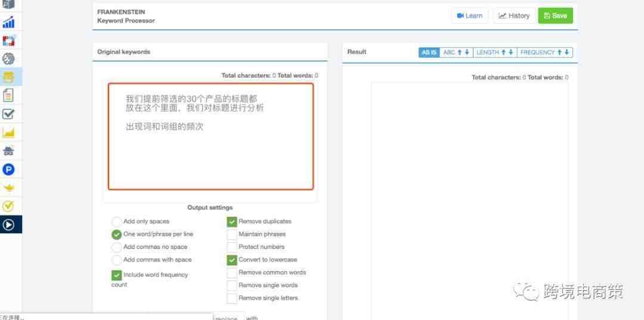Enable the Protect numbers checkbox
Image resolution: width=644 pixels, height=320 pixels.
click(x=232, y=247)
